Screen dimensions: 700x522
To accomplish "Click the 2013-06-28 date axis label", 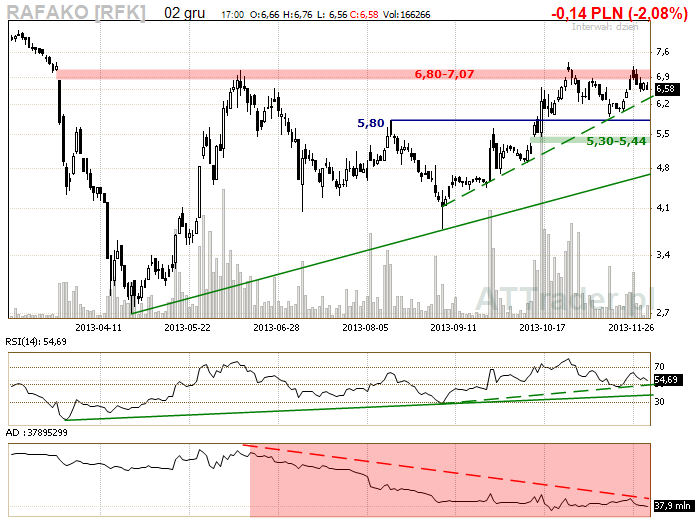I will coord(276,328).
